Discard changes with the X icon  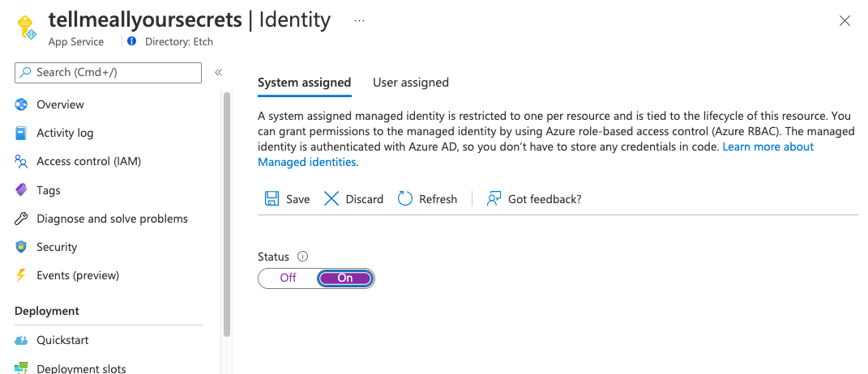pyautogui.click(x=331, y=199)
